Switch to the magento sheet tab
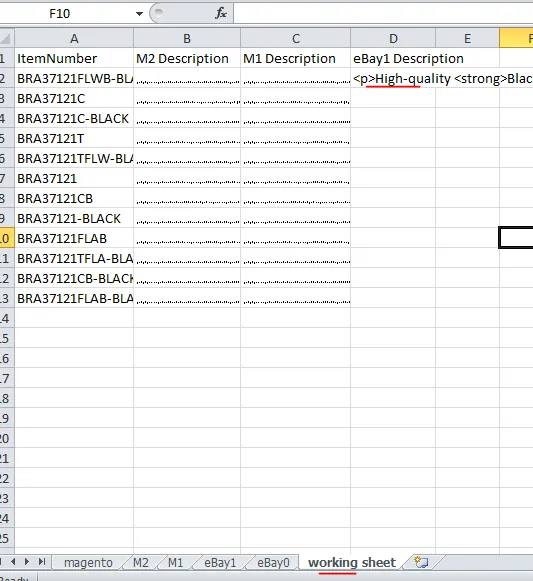This screenshot has height=581, width=533. tap(88, 562)
